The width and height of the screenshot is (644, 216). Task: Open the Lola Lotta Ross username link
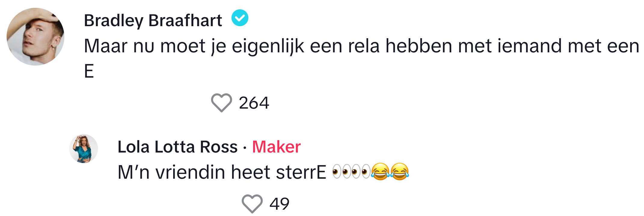tap(177, 147)
